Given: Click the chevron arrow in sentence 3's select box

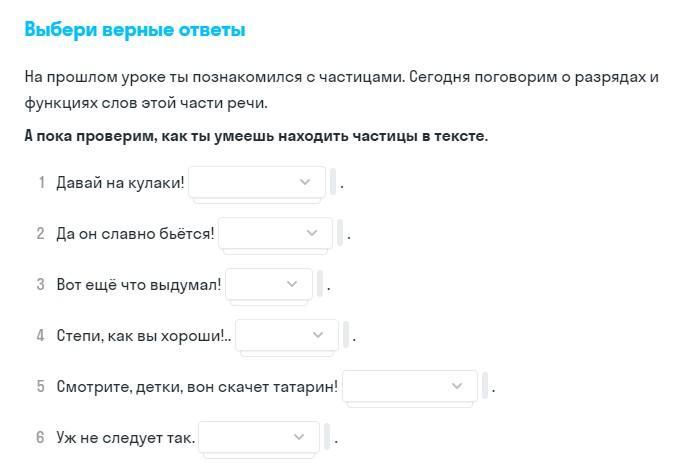Looking at the screenshot, I should pyautogui.click(x=293, y=284).
